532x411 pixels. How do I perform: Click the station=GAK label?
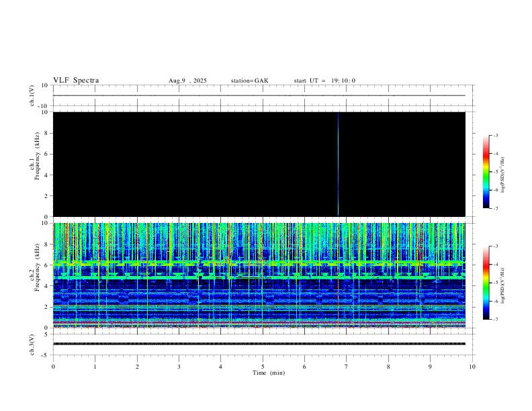(249, 81)
